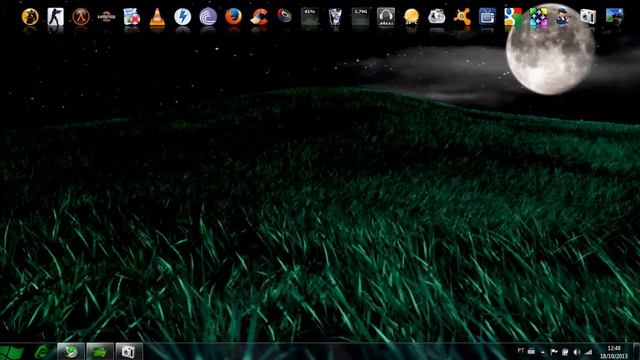Launch Avast antivirus orange icon
This screenshot has width=640, height=360.
pos(462,17)
